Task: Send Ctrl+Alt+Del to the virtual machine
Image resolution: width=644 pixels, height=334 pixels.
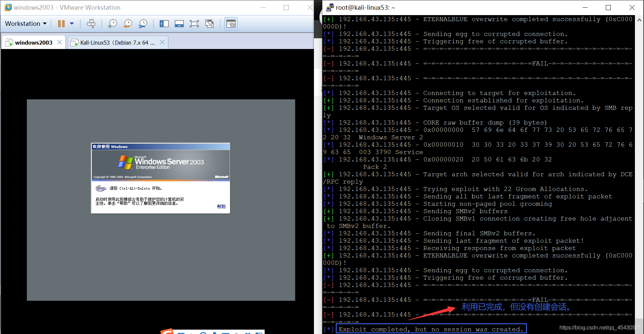Action: pos(91,23)
